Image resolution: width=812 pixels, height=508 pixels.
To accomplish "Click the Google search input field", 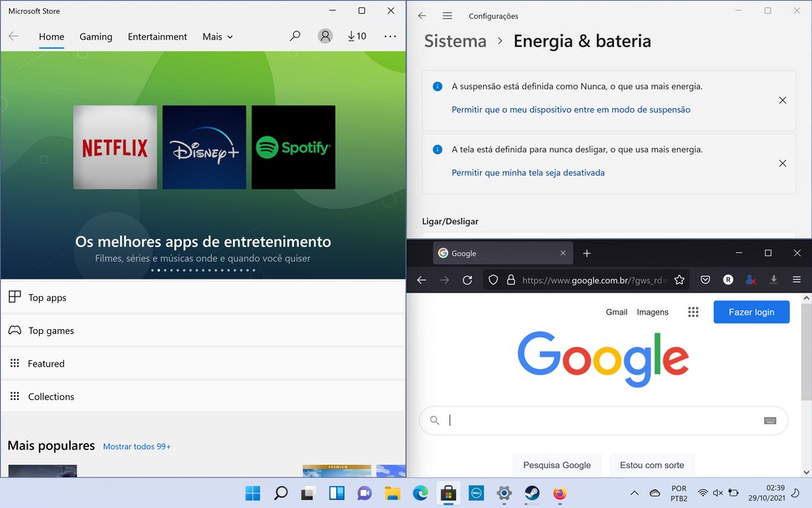I will [601, 420].
